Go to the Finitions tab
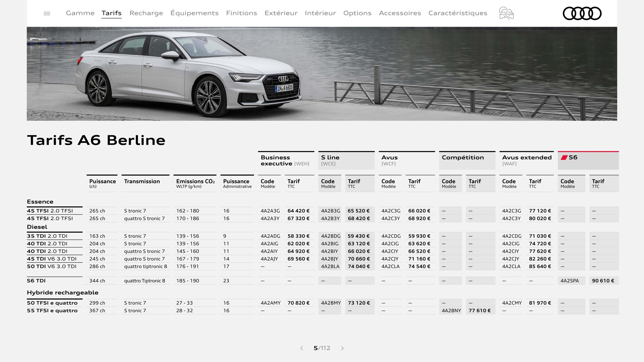The height and width of the screenshot is (362, 644). 242,13
